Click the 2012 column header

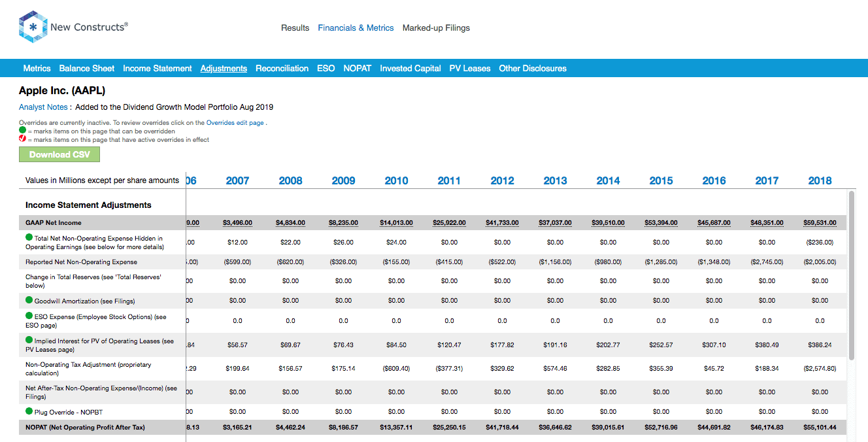pyautogui.click(x=502, y=180)
